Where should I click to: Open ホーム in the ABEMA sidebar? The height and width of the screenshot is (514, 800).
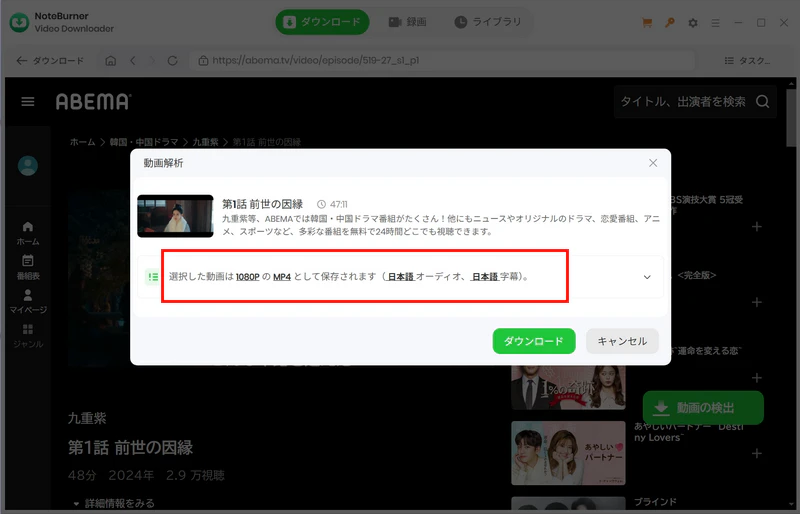coord(28,233)
